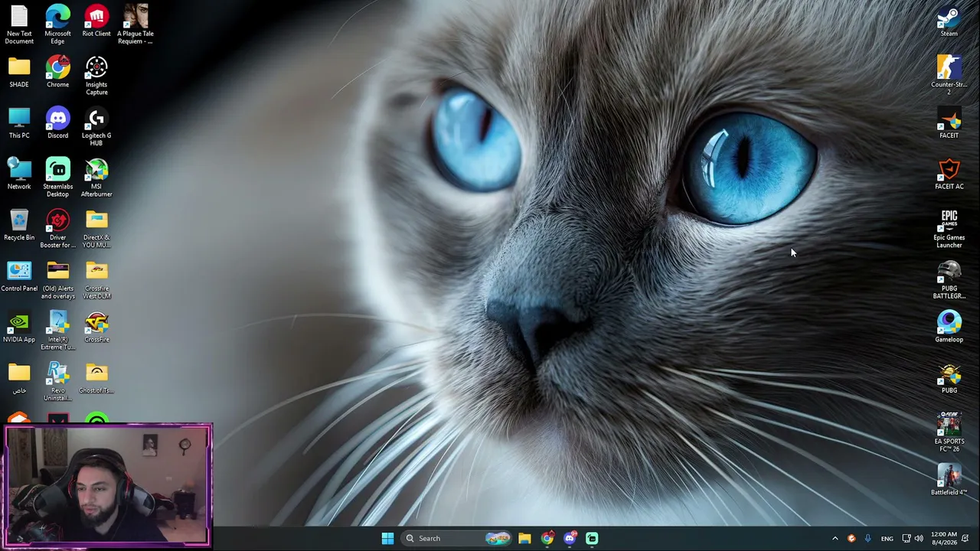This screenshot has width=980, height=551.
Task: Launch FACEIT desktop shortcut
Action: click(949, 123)
